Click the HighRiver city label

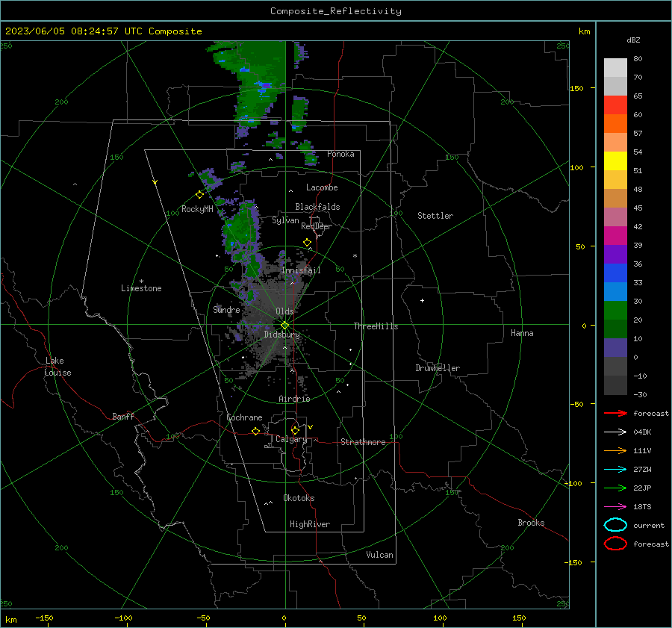(310, 524)
